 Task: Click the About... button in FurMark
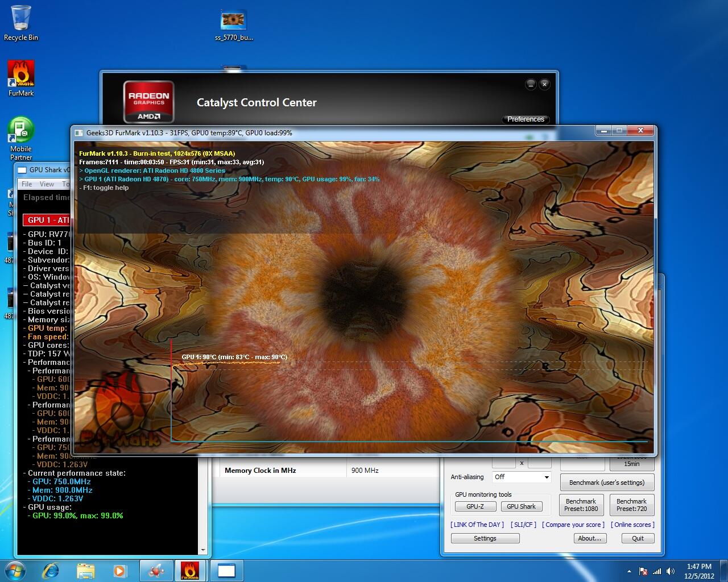[x=590, y=538]
